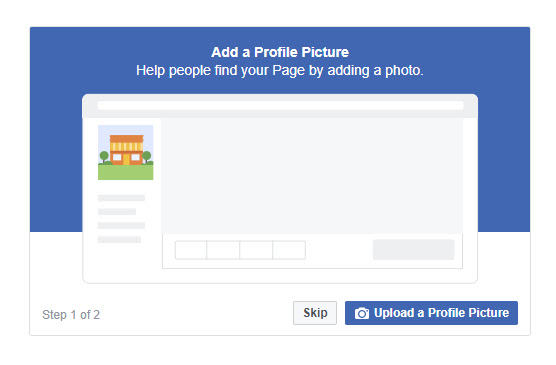The height and width of the screenshot is (365, 556).
Task: Select the house illustration profile thumbnail
Action: 126,153
